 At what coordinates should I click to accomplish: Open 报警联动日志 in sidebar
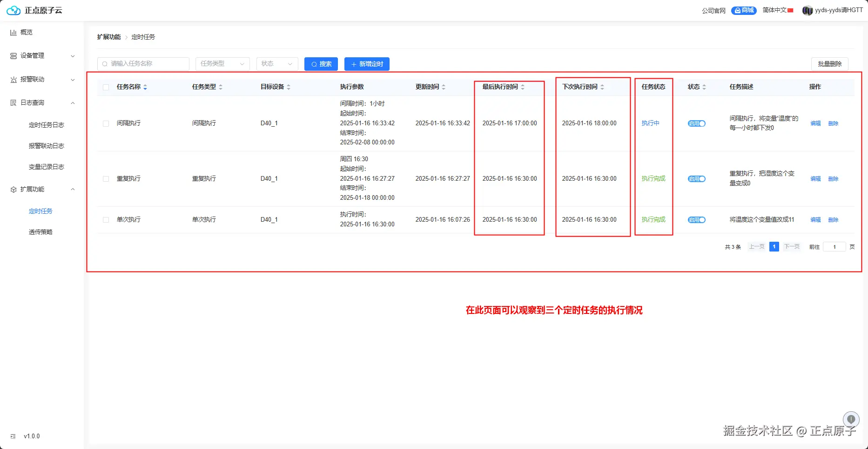coord(47,146)
